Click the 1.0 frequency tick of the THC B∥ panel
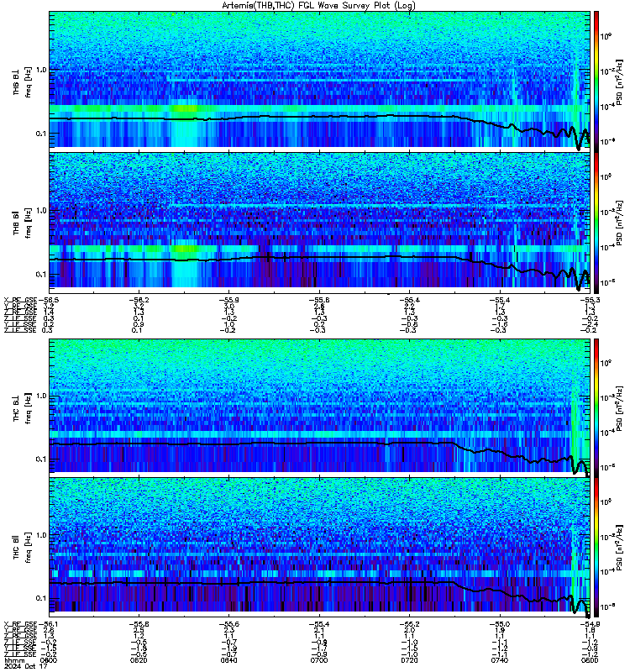The width and height of the screenshot is (630, 672). coord(41,535)
